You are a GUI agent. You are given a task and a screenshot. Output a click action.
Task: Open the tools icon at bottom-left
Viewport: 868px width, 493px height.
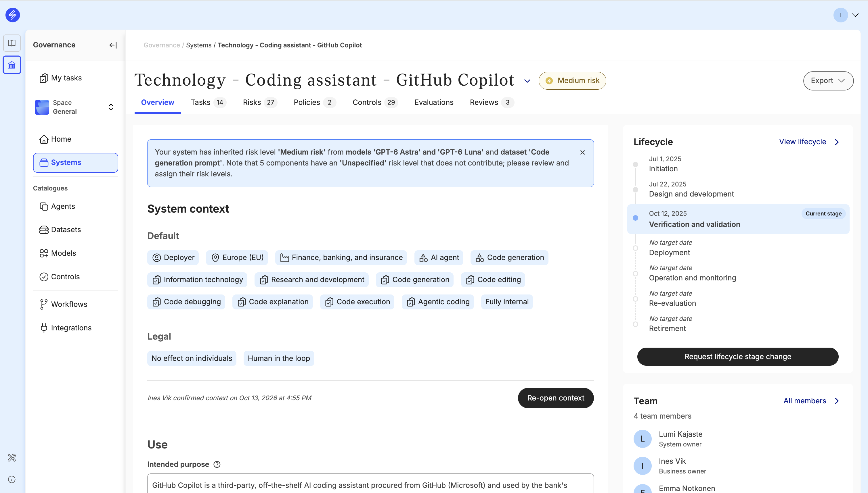point(12,458)
